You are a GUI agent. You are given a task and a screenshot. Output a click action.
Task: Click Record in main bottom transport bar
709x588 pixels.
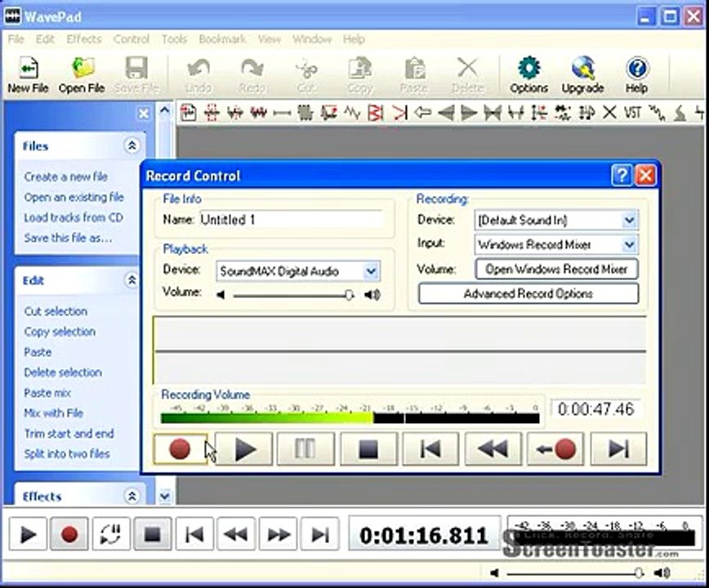click(x=69, y=534)
